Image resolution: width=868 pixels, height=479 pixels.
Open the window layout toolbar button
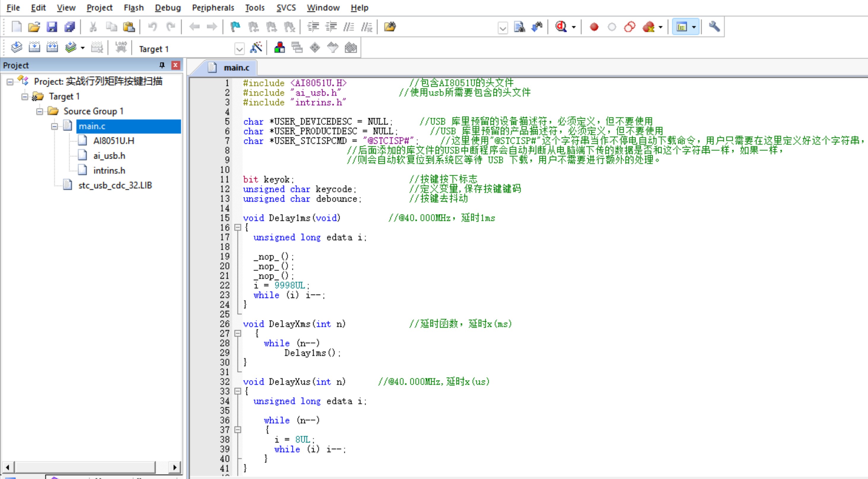[x=682, y=27]
